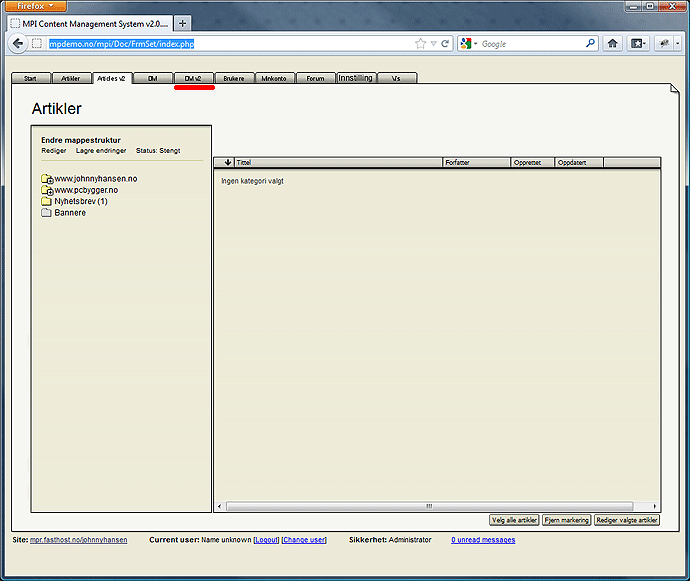
Task: Click the "Ingen kategori valgt" text
Action: click(253, 181)
